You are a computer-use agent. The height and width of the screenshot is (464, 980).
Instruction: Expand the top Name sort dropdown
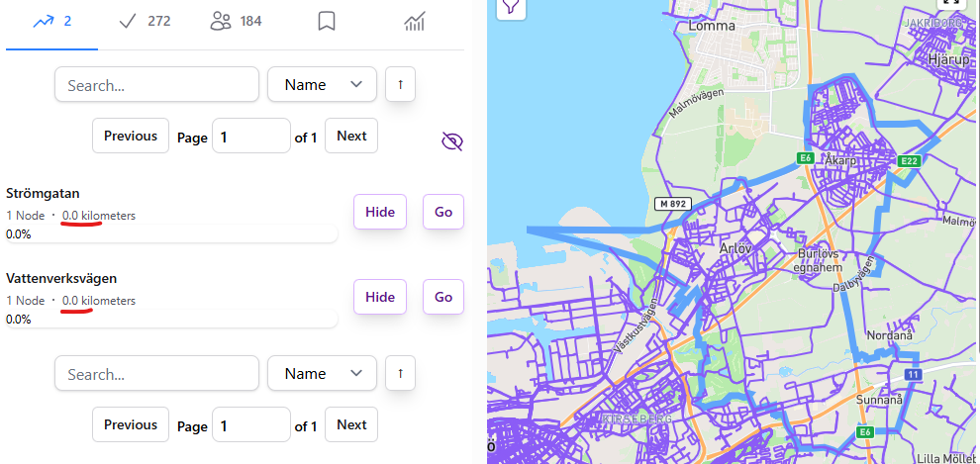point(322,85)
